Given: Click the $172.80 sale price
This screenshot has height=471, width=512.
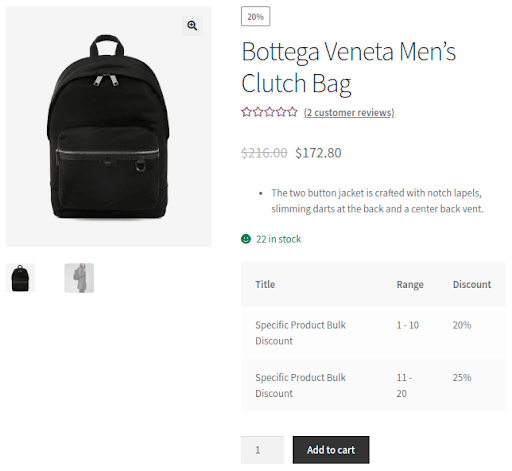Looking at the screenshot, I should 318,153.
